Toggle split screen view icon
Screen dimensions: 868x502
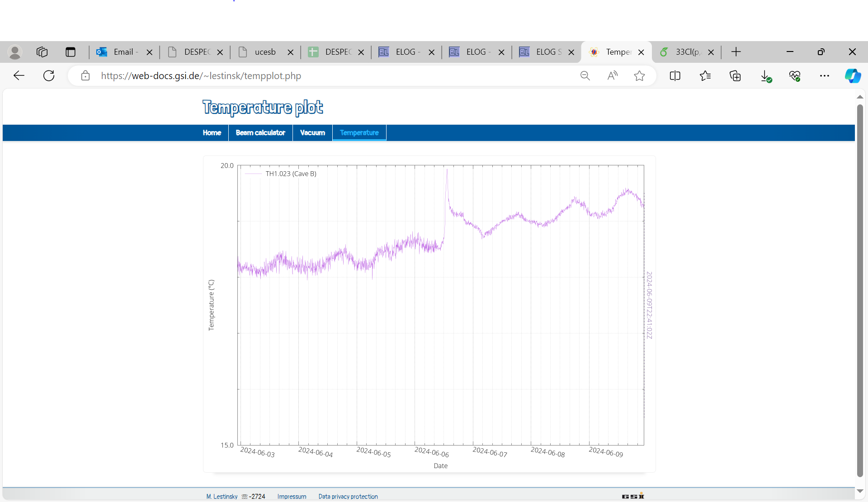pos(675,75)
